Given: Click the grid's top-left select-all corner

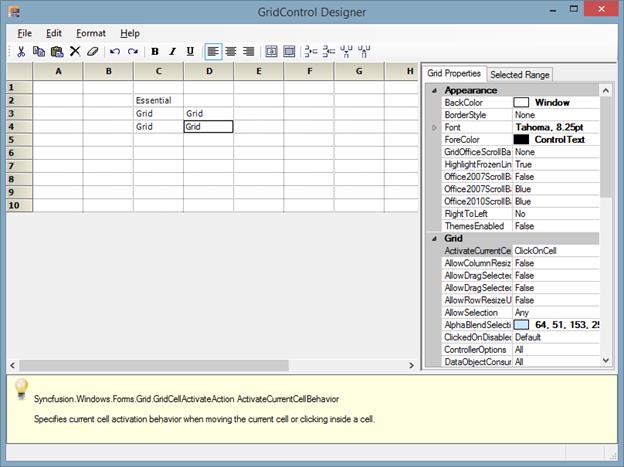Looking at the screenshot, I should pyautogui.click(x=20, y=71).
